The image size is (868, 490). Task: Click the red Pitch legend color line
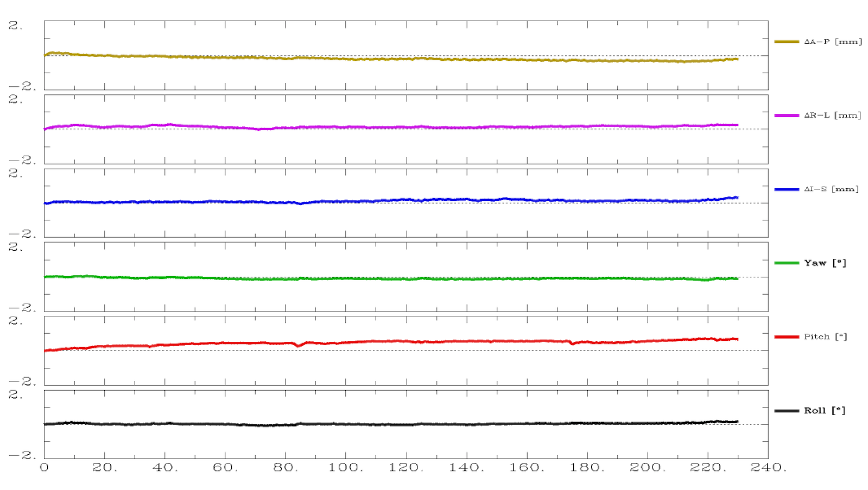pyautogui.click(x=787, y=337)
